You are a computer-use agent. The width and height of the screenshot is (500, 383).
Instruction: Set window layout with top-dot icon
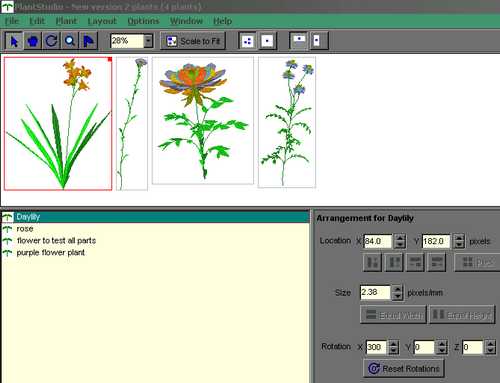click(x=298, y=41)
